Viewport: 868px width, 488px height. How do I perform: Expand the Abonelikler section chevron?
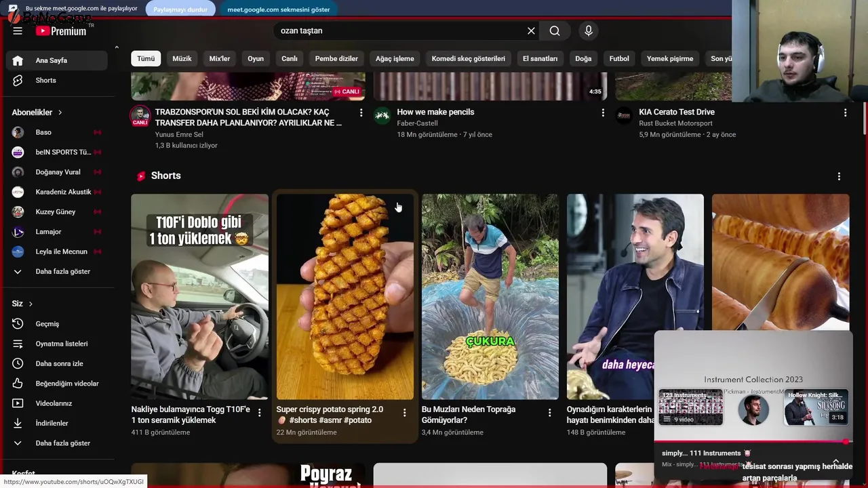tap(60, 113)
